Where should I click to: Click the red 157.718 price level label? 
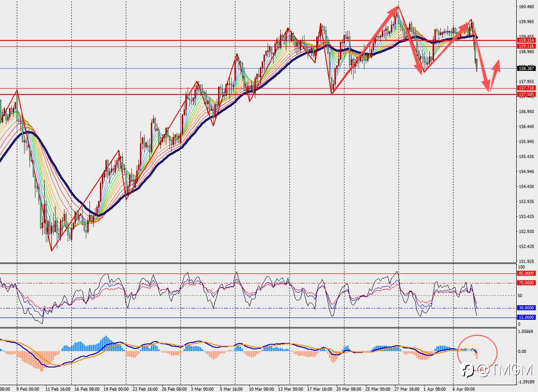click(x=526, y=88)
